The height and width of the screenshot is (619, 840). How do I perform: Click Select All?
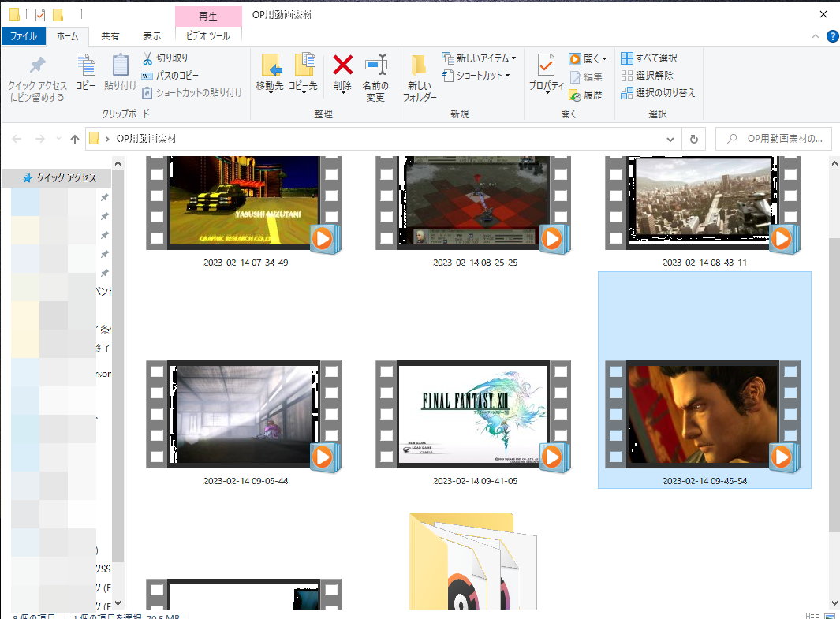(x=649, y=58)
